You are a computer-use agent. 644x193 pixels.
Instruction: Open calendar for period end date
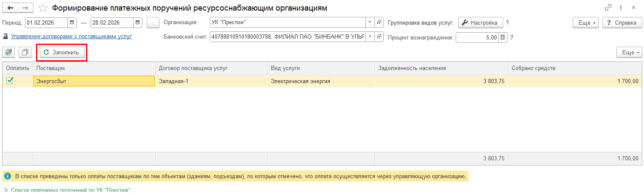coord(138,22)
